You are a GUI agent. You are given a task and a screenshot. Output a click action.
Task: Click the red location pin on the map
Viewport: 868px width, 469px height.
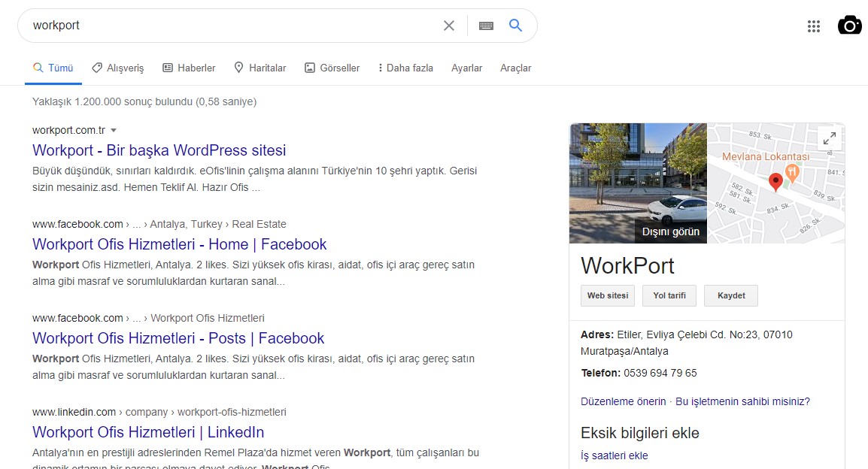[x=775, y=182]
